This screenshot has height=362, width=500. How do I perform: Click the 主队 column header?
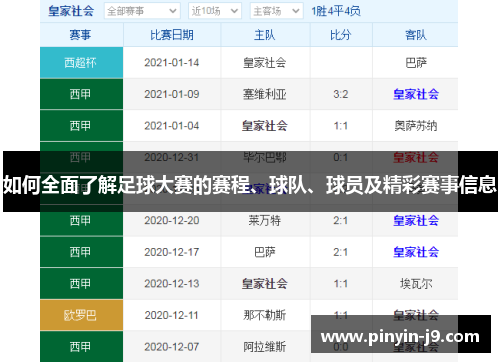click(x=265, y=35)
